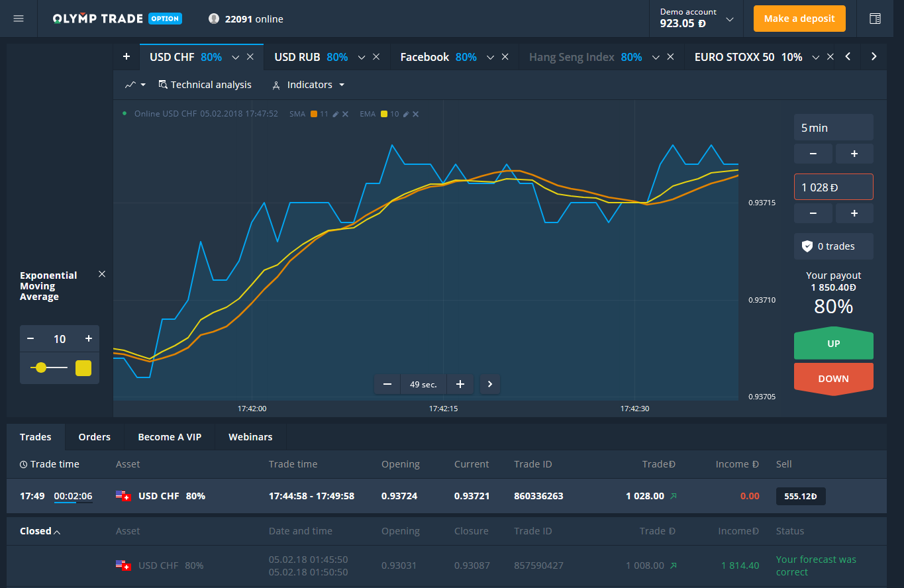Show next asset tabs with right arrow

[874, 56]
